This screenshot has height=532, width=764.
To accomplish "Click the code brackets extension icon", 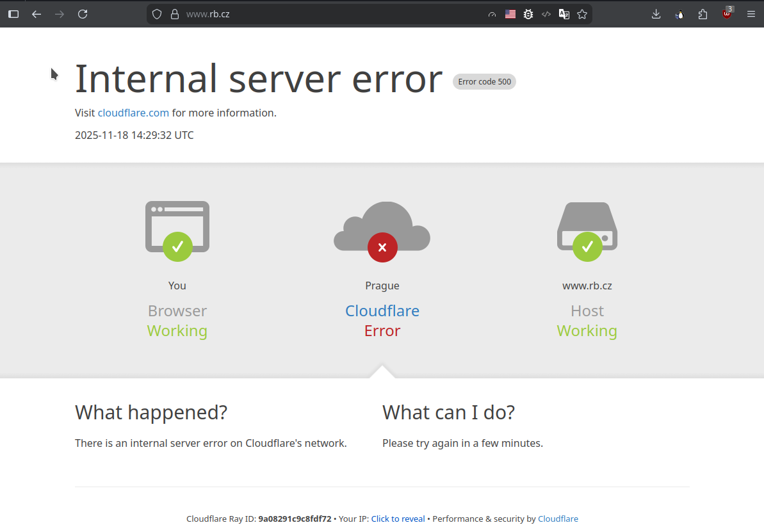I will (x=546, y=14).
